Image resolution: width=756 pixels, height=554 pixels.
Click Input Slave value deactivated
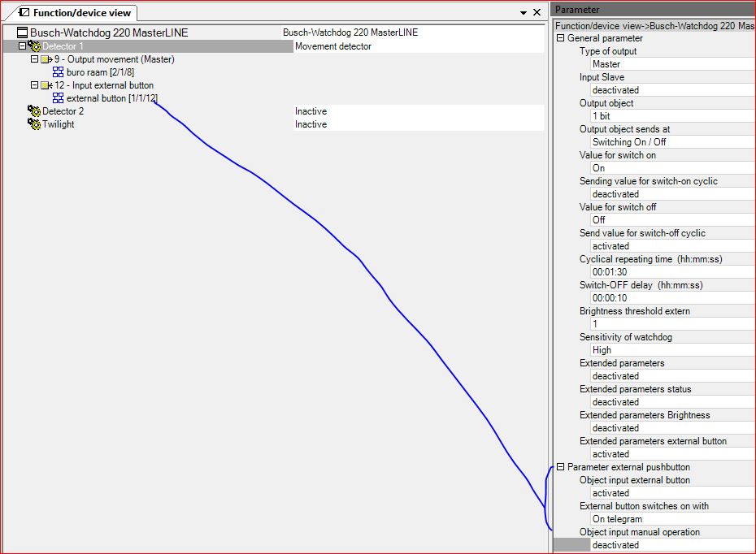tap(673, 90)
